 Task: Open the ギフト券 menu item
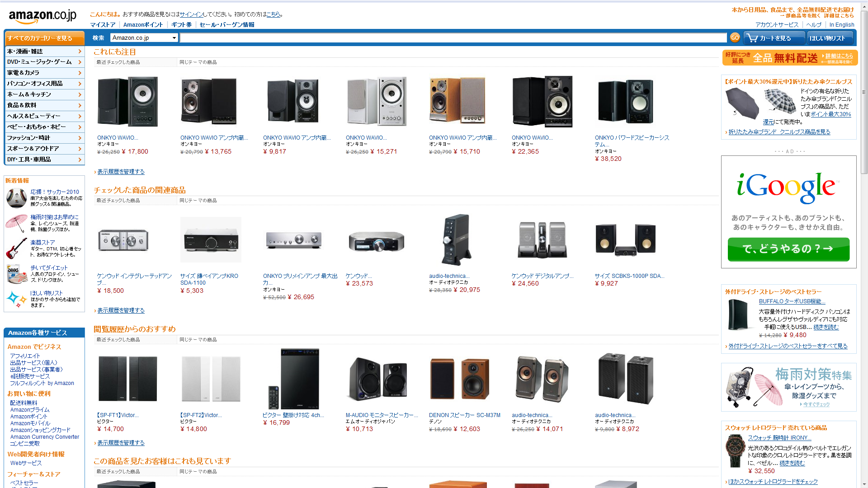coord(181,25)
